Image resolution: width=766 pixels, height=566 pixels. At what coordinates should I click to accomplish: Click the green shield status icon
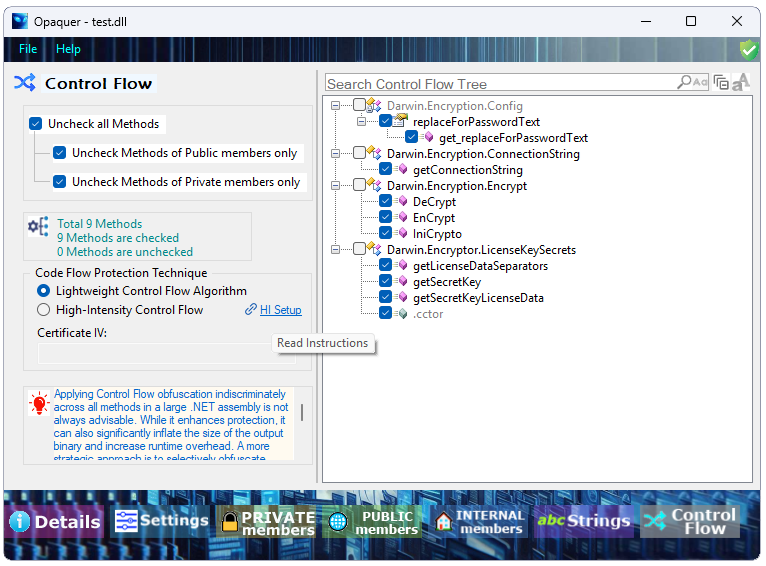tap(748, 50)
